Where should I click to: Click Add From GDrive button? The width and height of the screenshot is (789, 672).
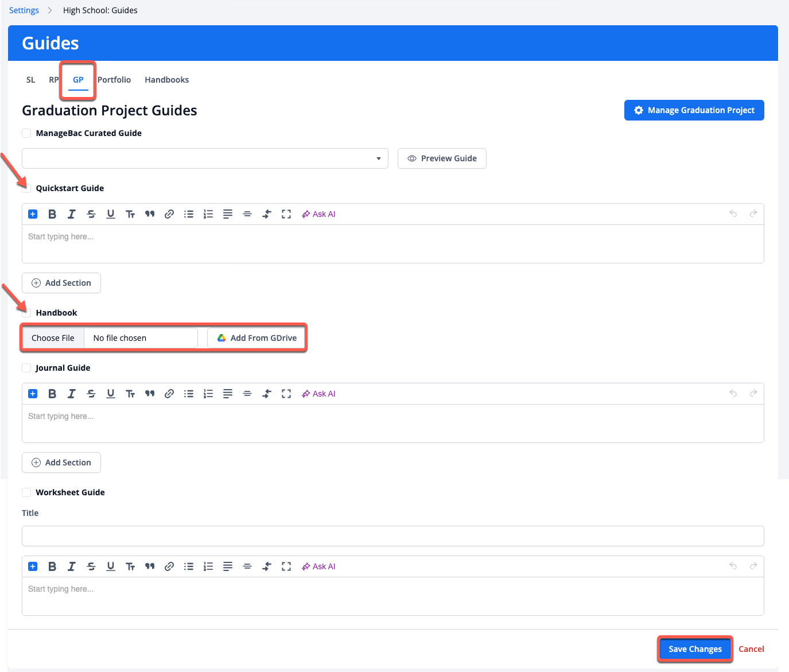(x=256, y=338)
